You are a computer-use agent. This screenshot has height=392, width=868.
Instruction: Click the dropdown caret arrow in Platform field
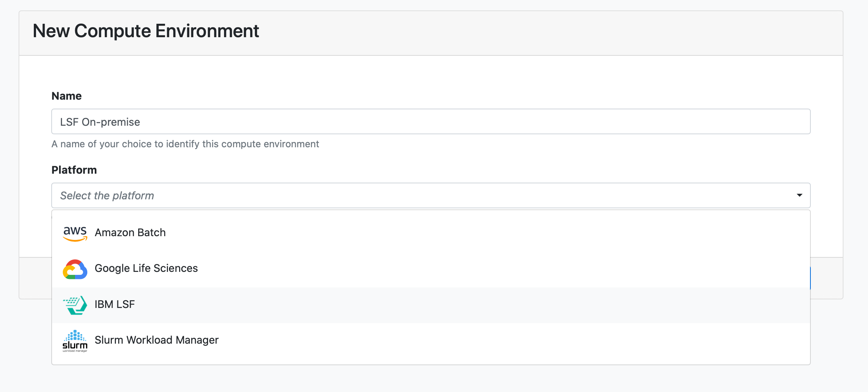[799, 195]
